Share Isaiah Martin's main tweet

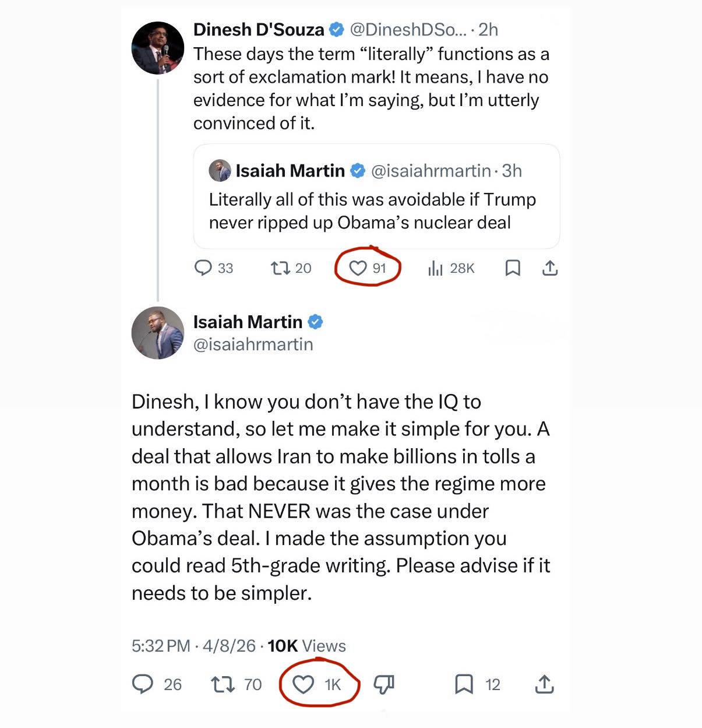coord(544,684)
